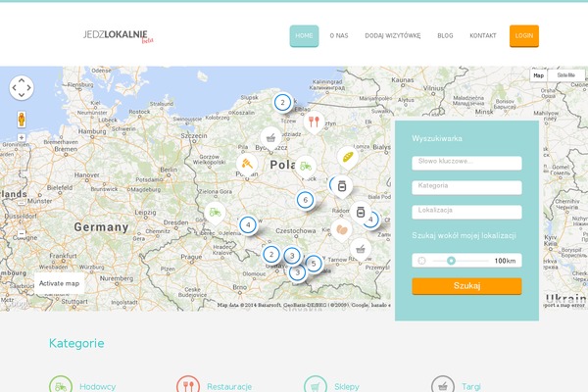This screenshot has width=588, height=392.
Task: Click the Lokalizacja field
Action: click(x=466, y=212)
